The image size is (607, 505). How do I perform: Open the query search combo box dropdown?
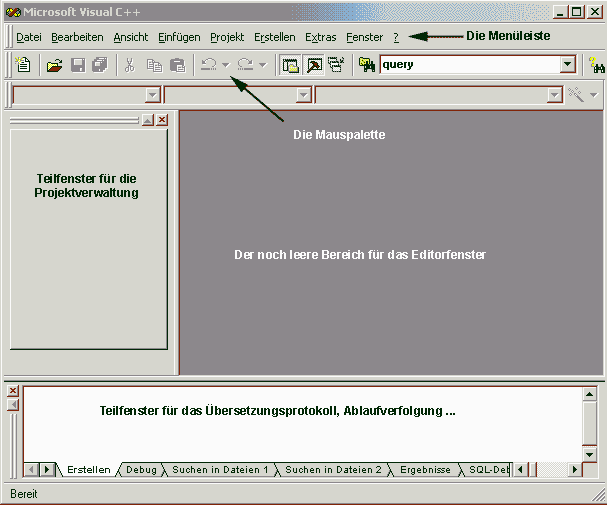point(568,65)
